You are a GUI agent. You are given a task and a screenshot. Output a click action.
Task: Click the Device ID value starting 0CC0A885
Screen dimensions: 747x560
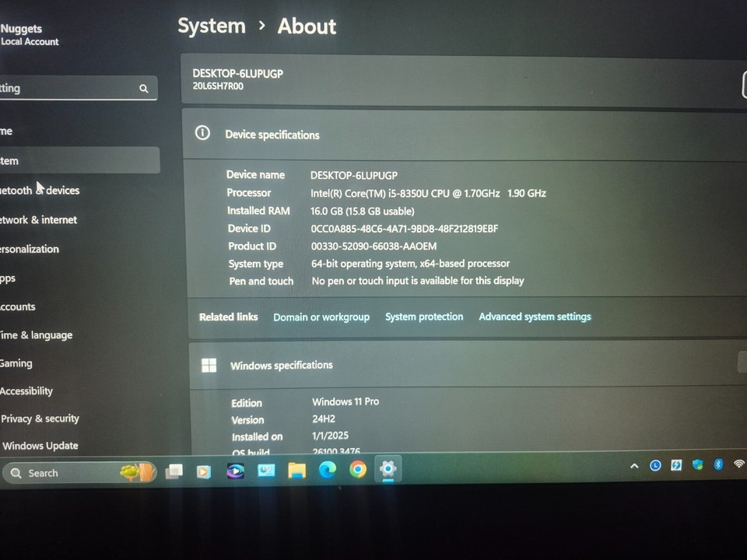tap(405, 229)
